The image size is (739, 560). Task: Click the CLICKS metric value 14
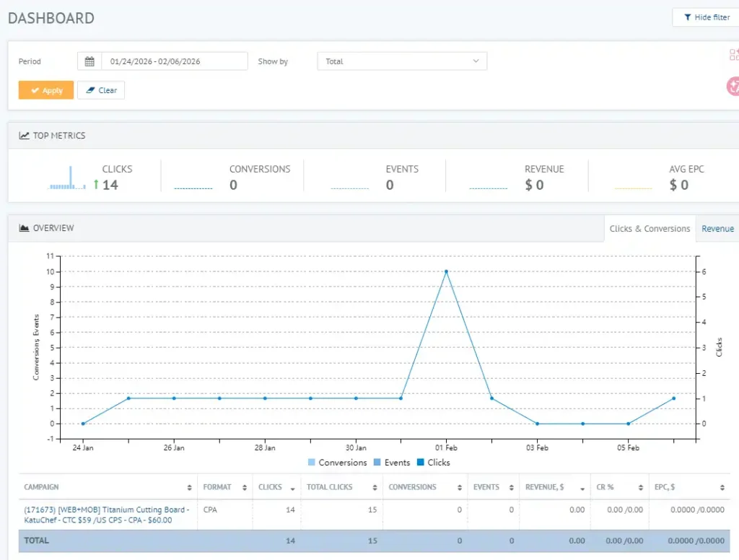click(x=110, y=185)
